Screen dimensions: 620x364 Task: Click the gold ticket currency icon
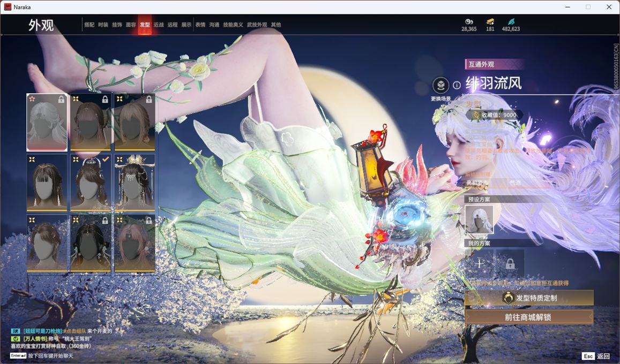tap(490, 21)
